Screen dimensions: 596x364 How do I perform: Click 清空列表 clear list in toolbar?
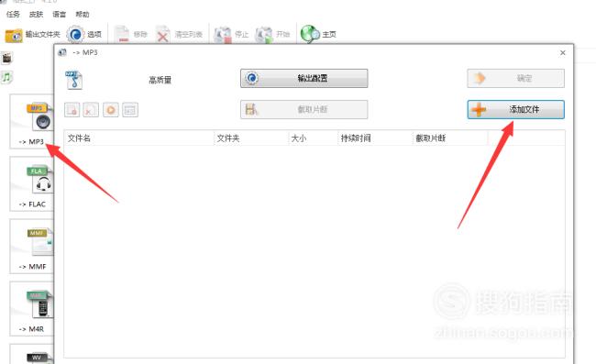click(x=180, y=35)
